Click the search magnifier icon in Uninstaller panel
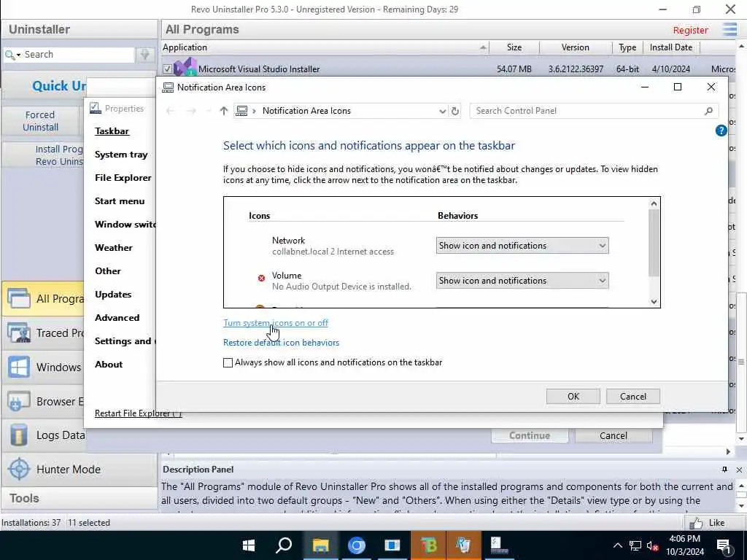This screenshot has height=560, width=747. [9, 55]
